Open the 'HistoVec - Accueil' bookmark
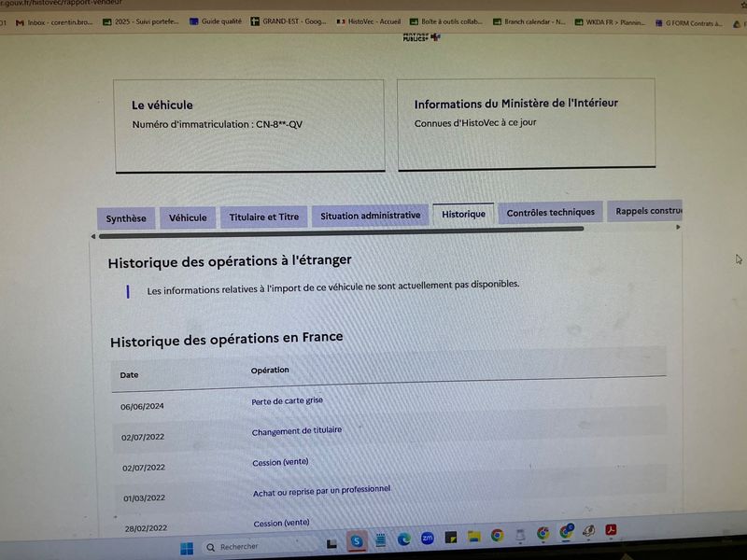Screen dimensions: 747x560 (369, 21)
